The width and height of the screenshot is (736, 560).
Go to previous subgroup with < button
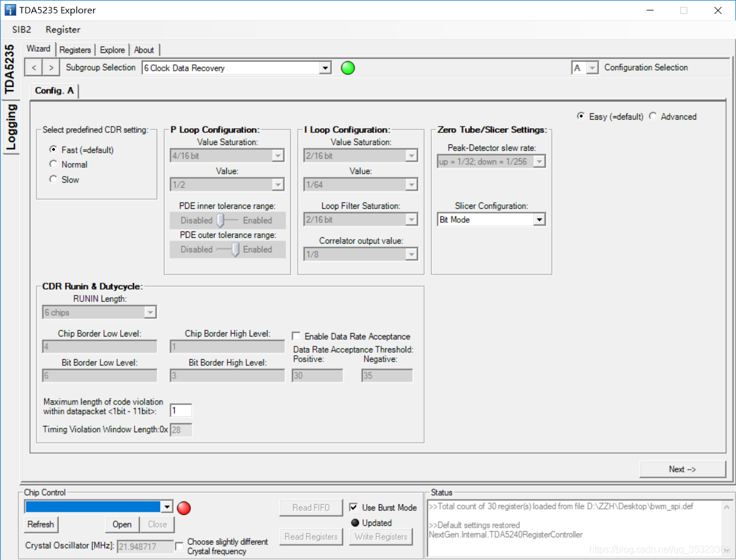[x=34, y=68]
